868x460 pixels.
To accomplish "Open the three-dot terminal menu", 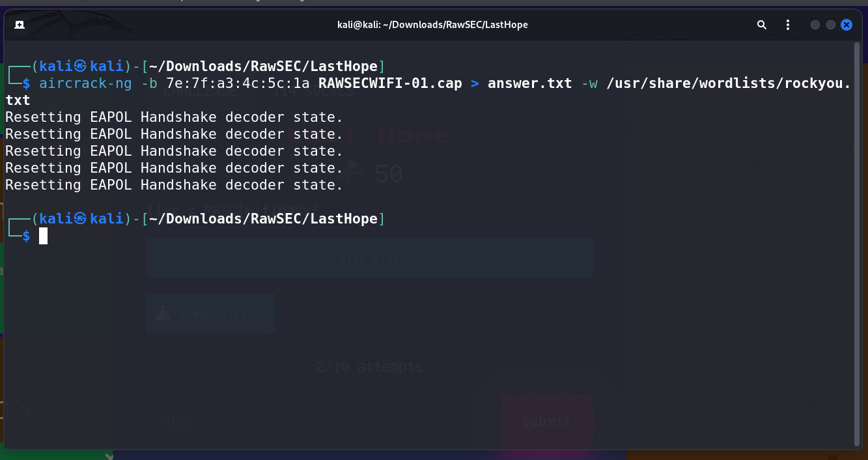I will tap(788, 25).
